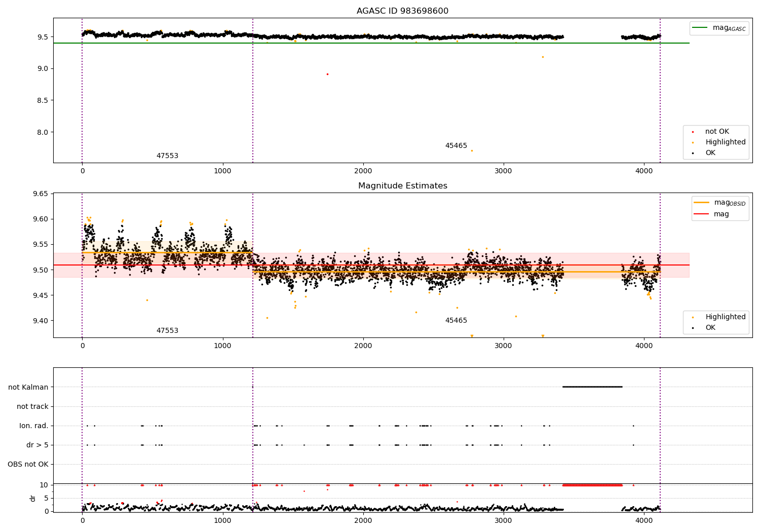Click the 9.60 y-axis tick label

(x=40, y=219)
